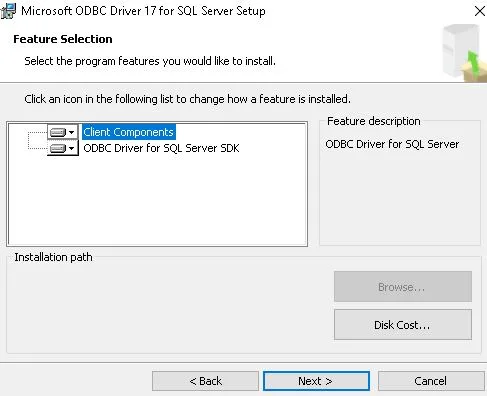Click the Disk Cost... button
Viewport: 487px width, 396px height.
point(403,325)
